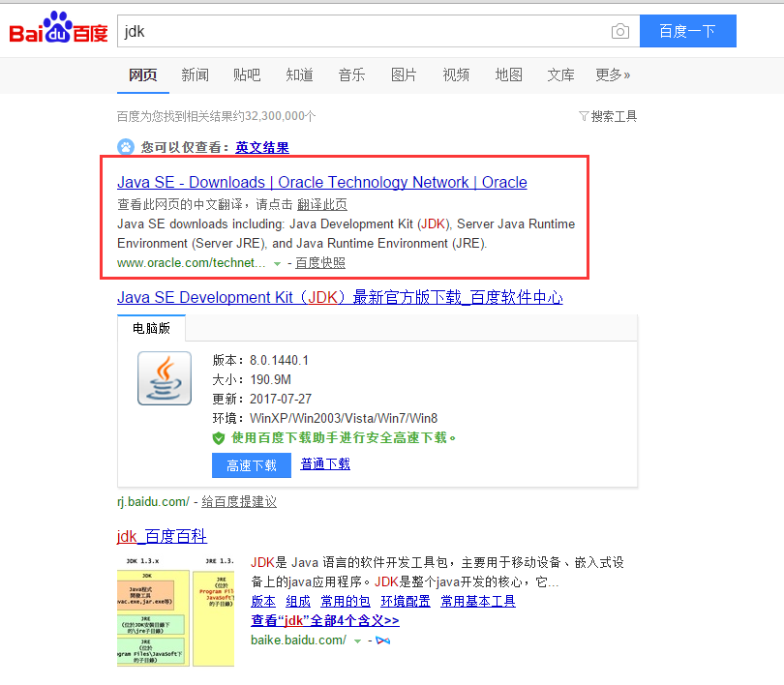Viewport: 784px width, 685px height.
Task: Open the 环境配置 sublink
Action: (406, 601)
